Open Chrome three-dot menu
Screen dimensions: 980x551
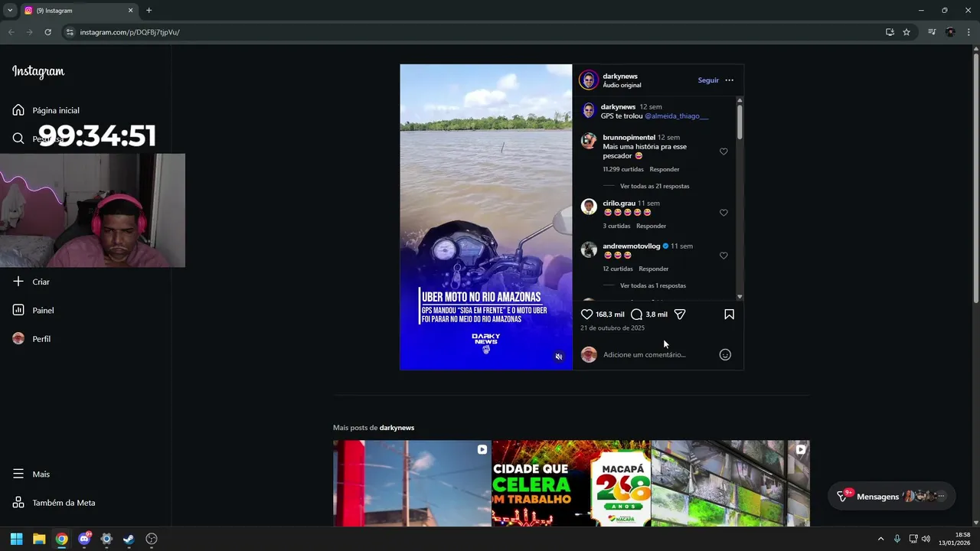point(969,32)
